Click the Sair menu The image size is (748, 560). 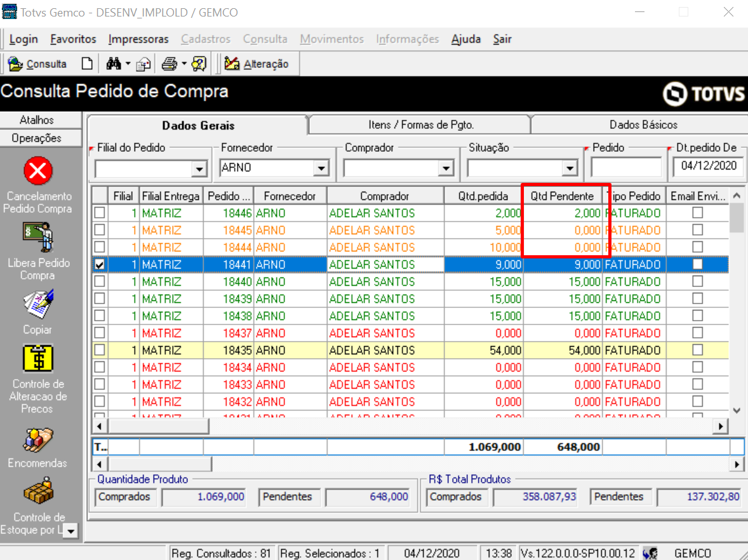click(x=502, y=39)
